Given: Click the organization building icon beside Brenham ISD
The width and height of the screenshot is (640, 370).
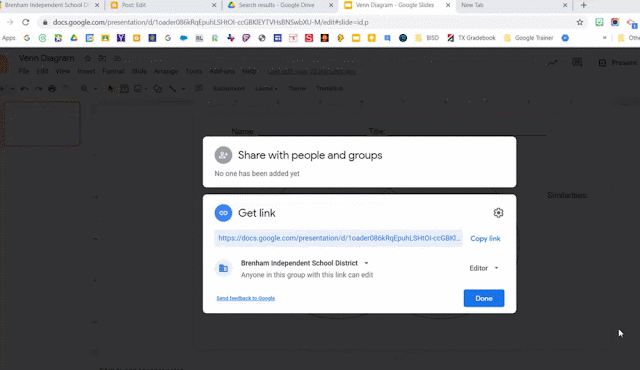Looking at the screenshot, I should click(x=223, y=268).
